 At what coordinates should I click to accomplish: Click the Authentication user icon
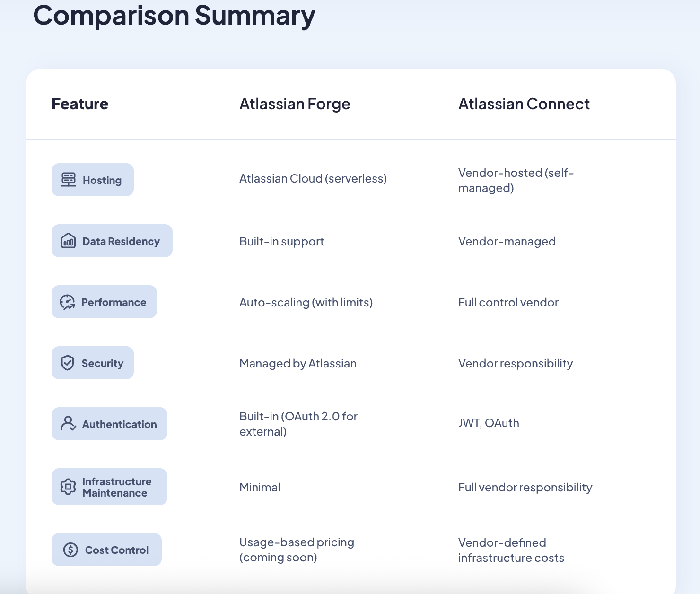tap(68, 424)
